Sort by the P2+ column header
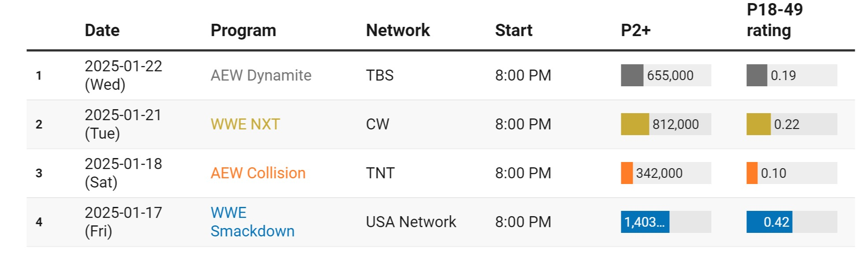The height and width of the screenshot is (254, 868). coord(635,30)
